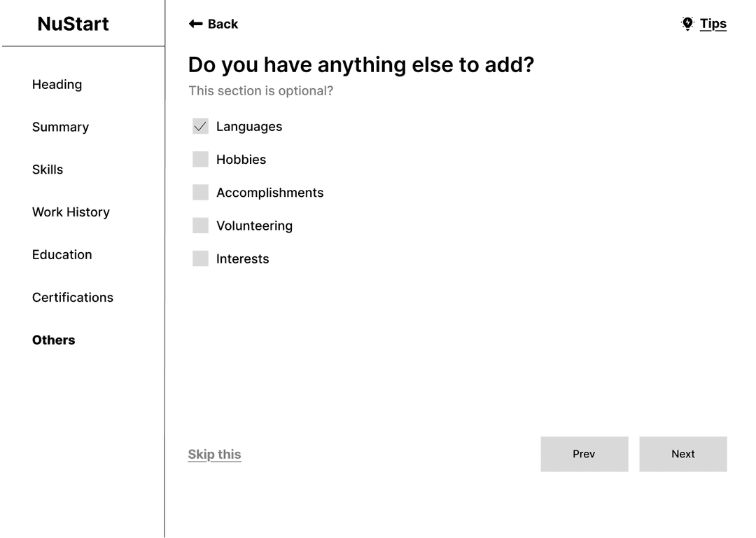Click the Next button
This screenshot has width=756, height=538.
(682, 454)
